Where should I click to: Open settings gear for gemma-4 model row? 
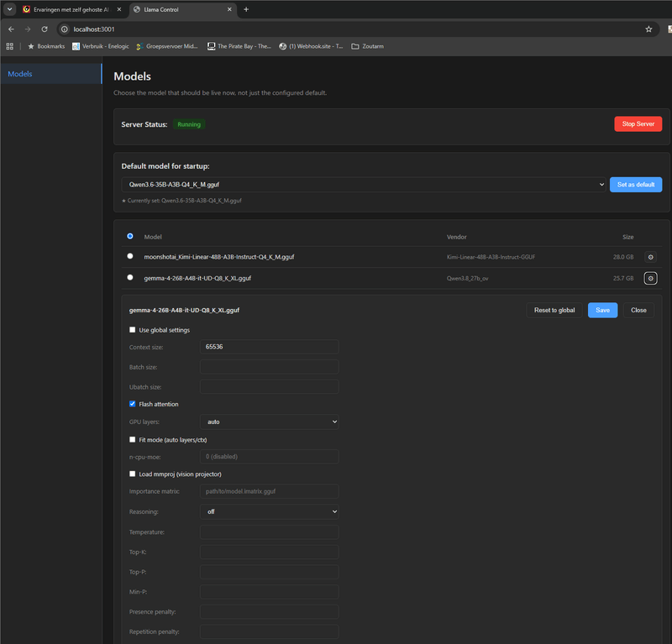pyautogui.click(x=650, y=279)
